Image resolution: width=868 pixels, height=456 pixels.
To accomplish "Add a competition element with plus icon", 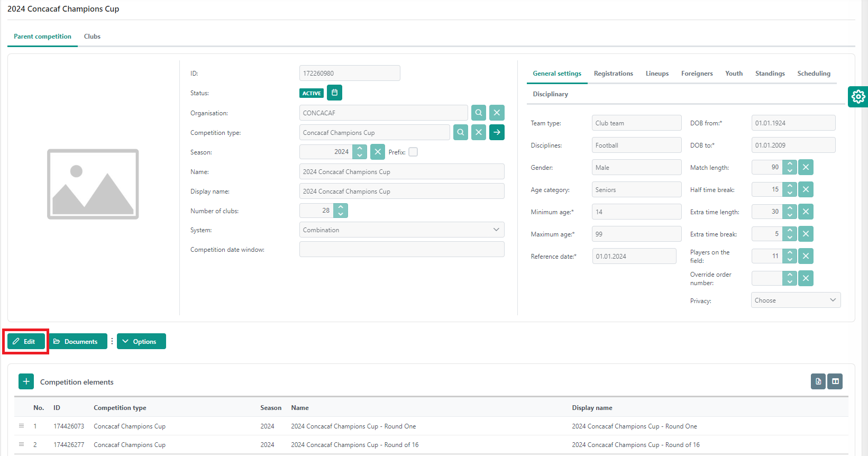I will tap(26, 381).
